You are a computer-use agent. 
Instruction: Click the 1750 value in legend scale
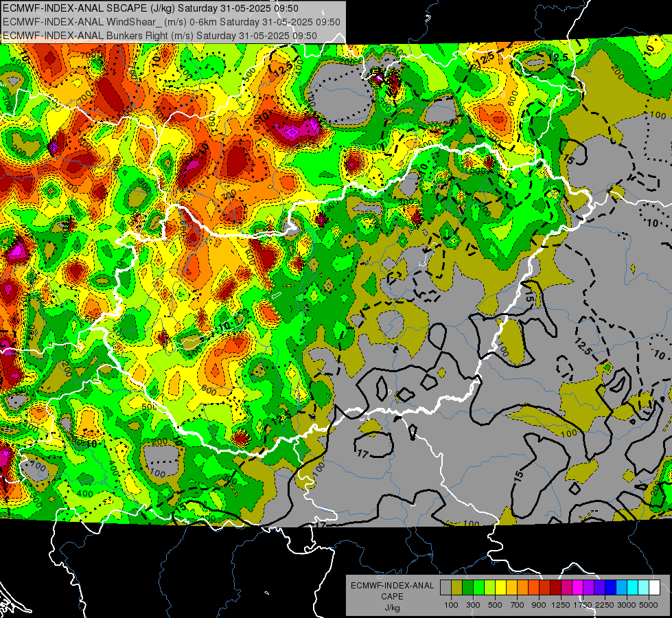tap(583, 605)
